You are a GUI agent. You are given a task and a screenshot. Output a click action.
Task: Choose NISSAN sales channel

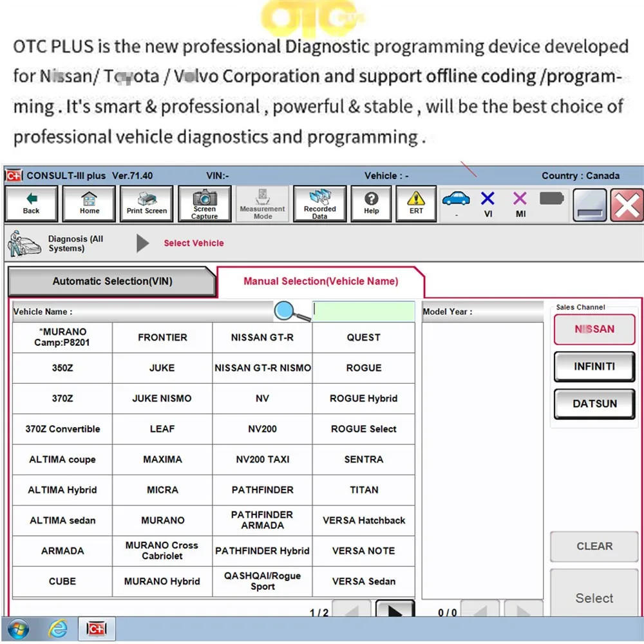coord(594,329)
